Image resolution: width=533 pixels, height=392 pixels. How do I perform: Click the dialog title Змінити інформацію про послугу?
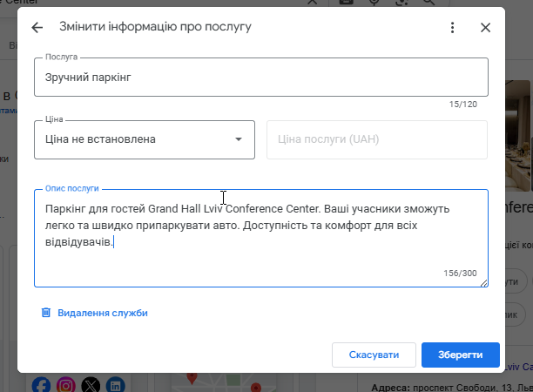(155, 27)
